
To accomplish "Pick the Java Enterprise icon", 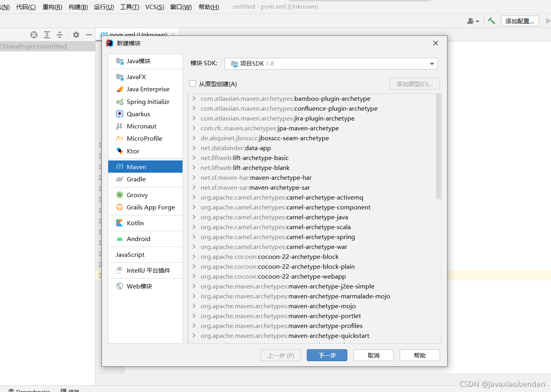I will pyautogui.click(x=120, y=89).
